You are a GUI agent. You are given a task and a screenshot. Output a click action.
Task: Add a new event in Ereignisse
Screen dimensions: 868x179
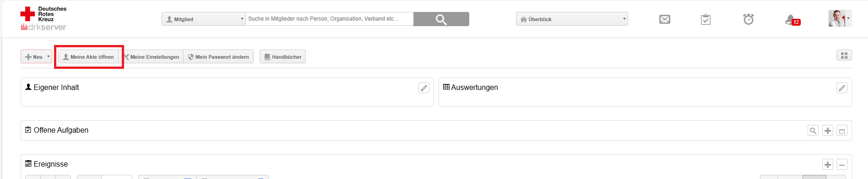coord(828,164)
